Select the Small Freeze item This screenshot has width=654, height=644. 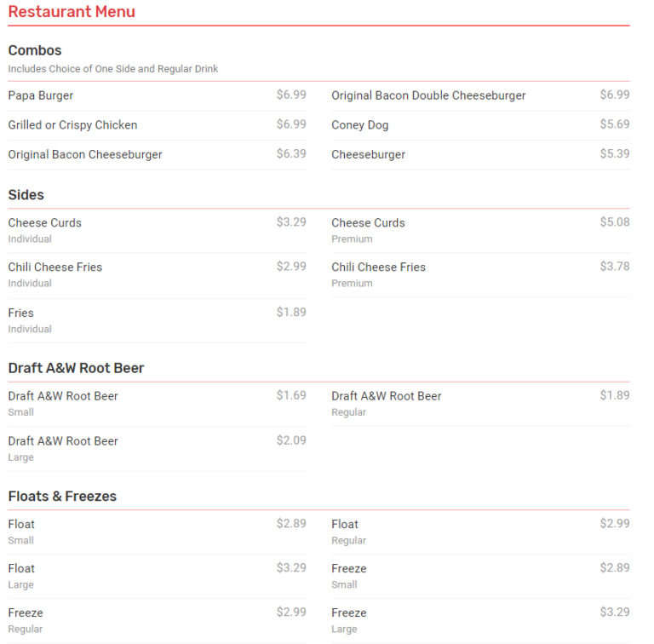[349, 568]
